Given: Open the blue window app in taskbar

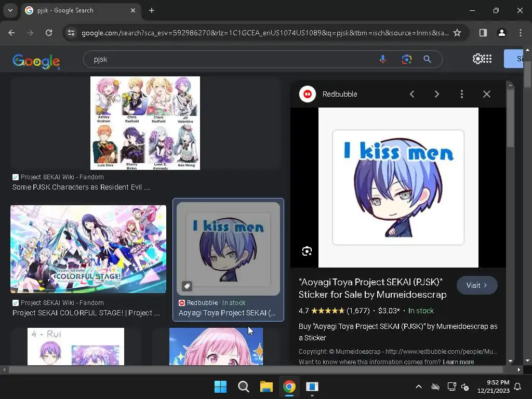Looking at the screenshot, I should click(x=312, y=387).
